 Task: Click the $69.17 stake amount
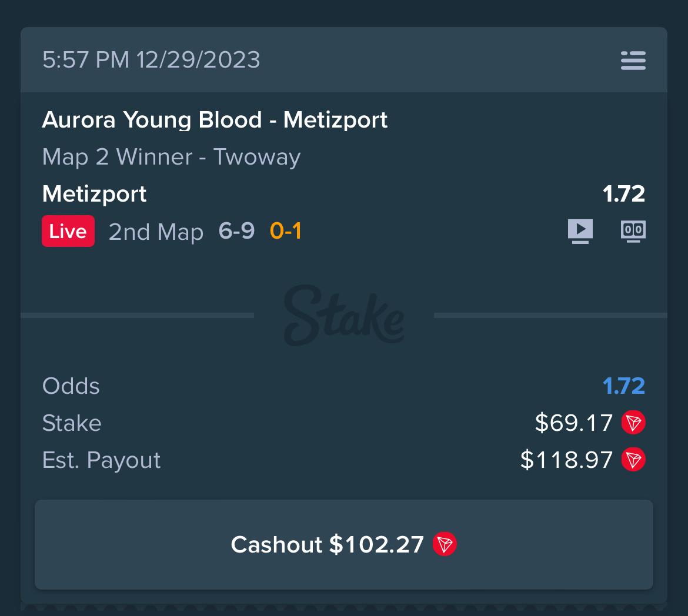(574, 423)
